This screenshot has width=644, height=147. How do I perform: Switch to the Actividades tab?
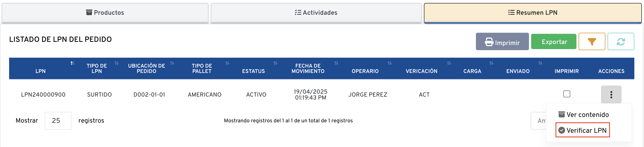pyautogui.click(x=316, y=13)
